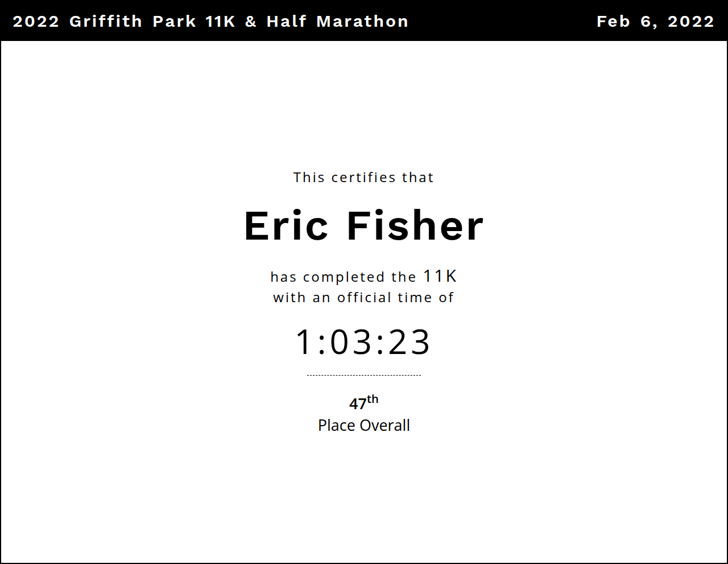The height and width of the screenshot is (564, 728).
Task: Select the last name Fisher
Action: [415, 226]
